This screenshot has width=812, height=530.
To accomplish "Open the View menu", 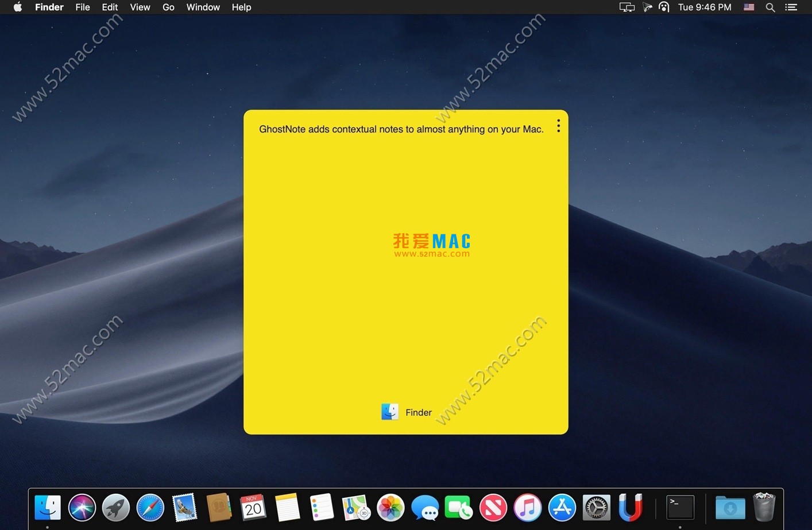I will point(140,7).
